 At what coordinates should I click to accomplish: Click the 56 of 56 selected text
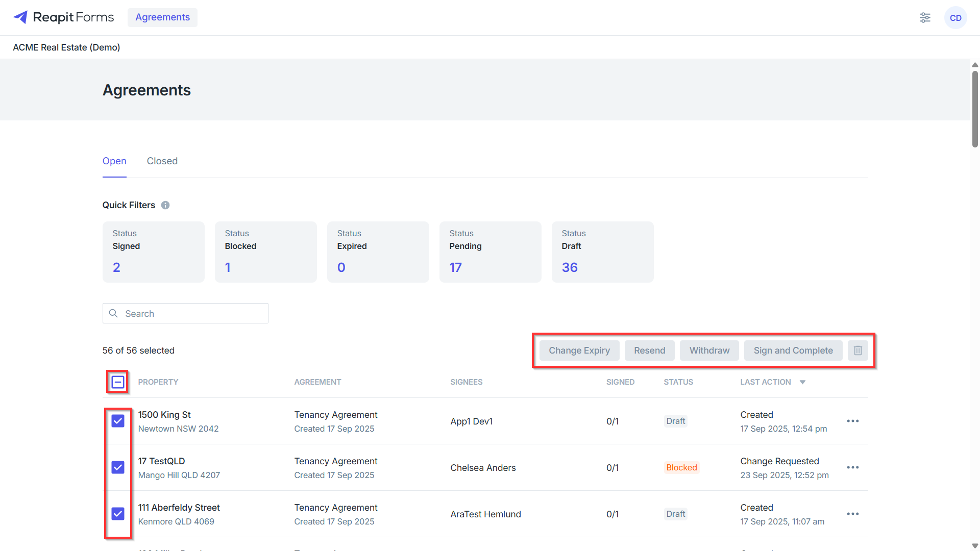coord(138,350)
